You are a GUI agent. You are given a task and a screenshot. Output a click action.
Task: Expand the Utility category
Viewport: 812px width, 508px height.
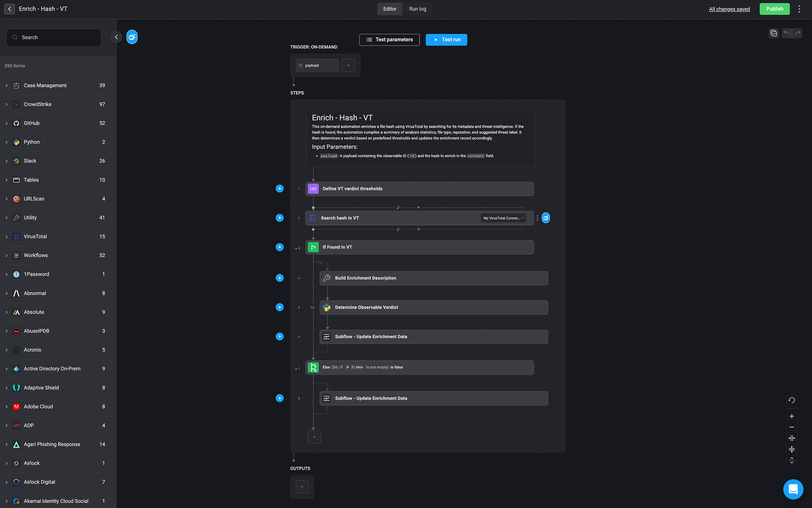pos(7,218)
